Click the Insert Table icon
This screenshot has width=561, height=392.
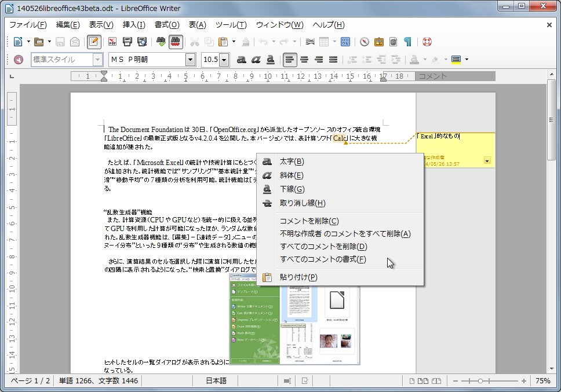324,42
